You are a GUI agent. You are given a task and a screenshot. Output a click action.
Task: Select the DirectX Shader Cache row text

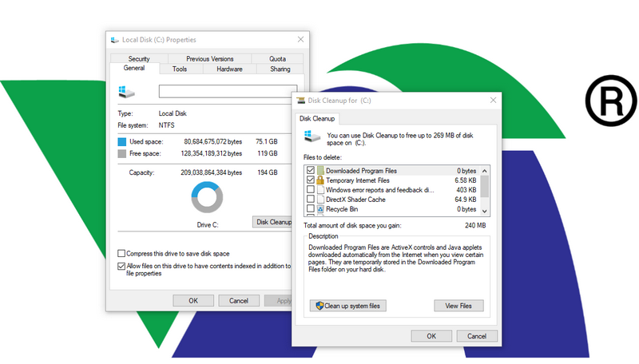point(355,200)
